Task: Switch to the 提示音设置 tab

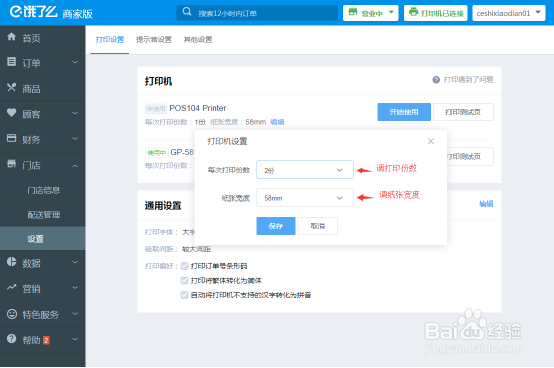Action: coord(154,40)
